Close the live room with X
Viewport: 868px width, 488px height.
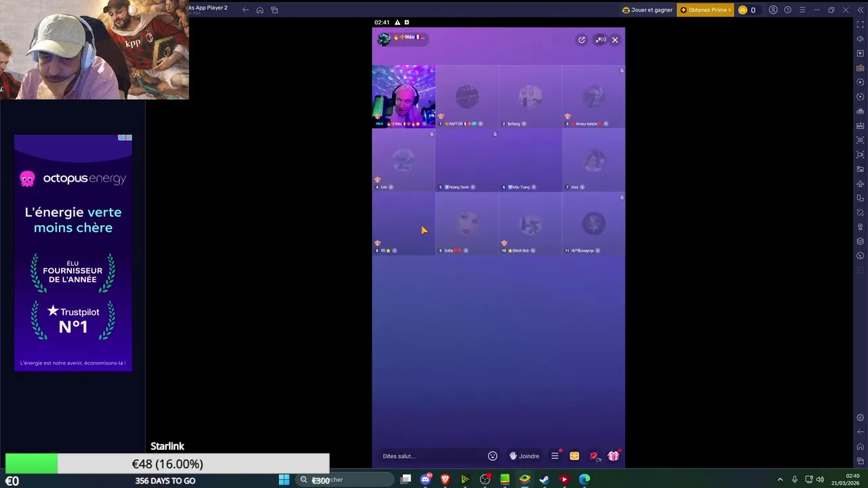pyautogui.click(x=615, y=40)
